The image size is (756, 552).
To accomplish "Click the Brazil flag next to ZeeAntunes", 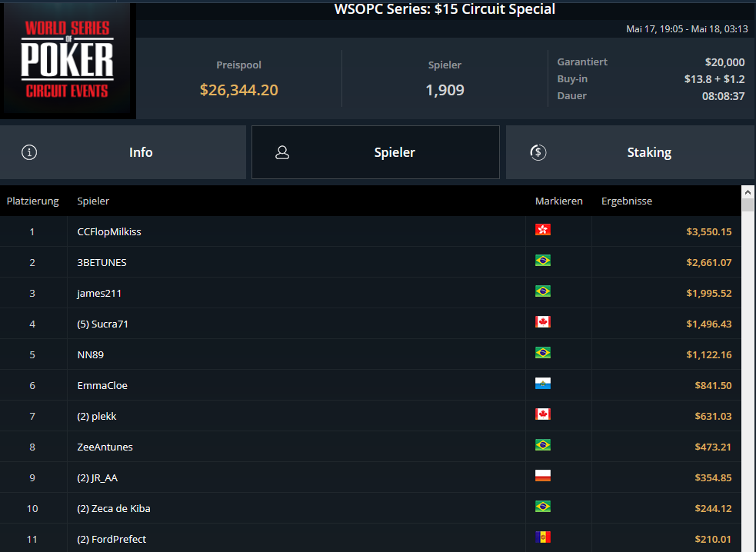I will click(543, 444).
